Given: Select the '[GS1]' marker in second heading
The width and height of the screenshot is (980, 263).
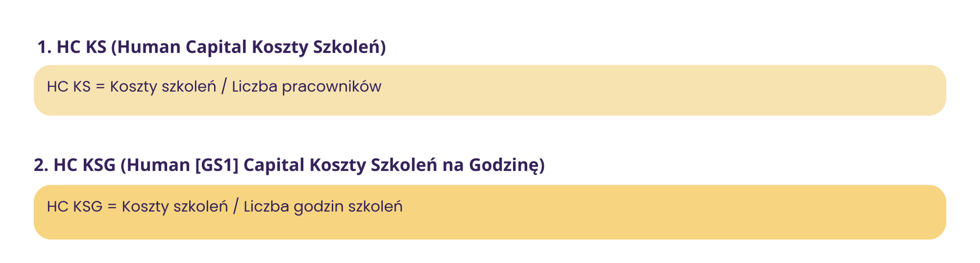Looking at the screenshot, I should (x=217, y=165).
